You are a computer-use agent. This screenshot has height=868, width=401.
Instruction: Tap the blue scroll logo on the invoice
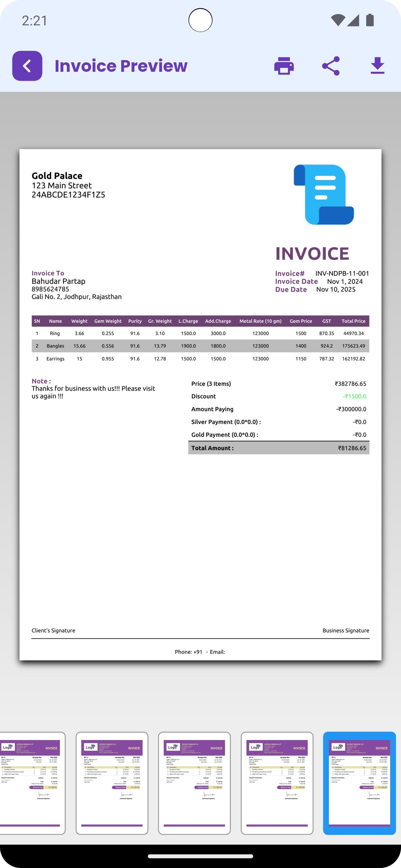[323, 194]
